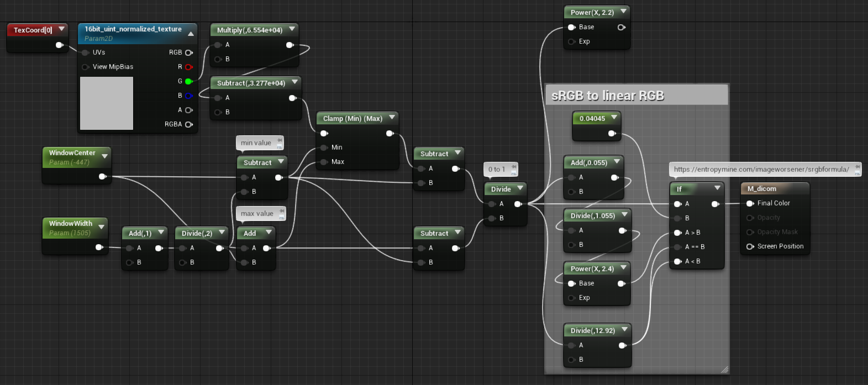The width and height of the screenshot is (868, 385).
Task: Click the If node output pin
Action: (x=715, y=204)
